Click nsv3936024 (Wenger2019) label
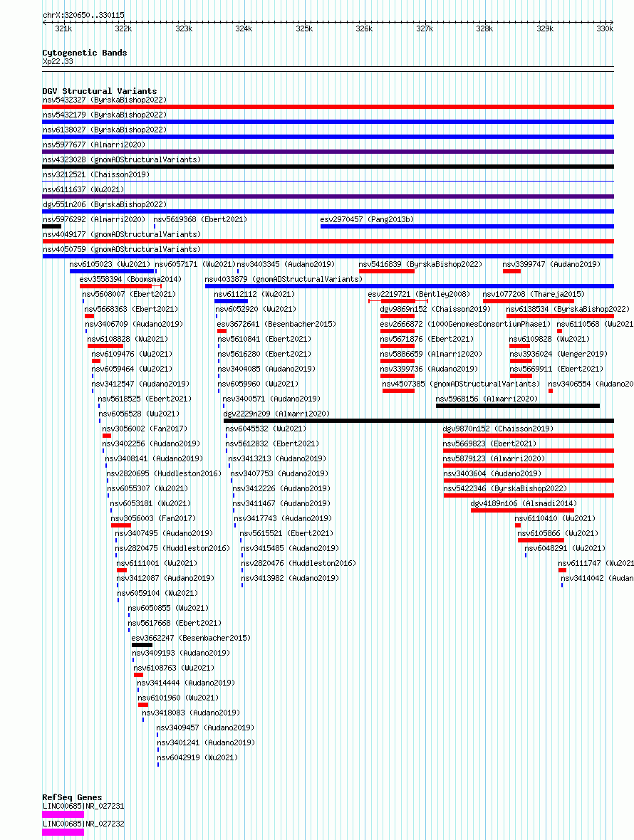 [558, 355]
